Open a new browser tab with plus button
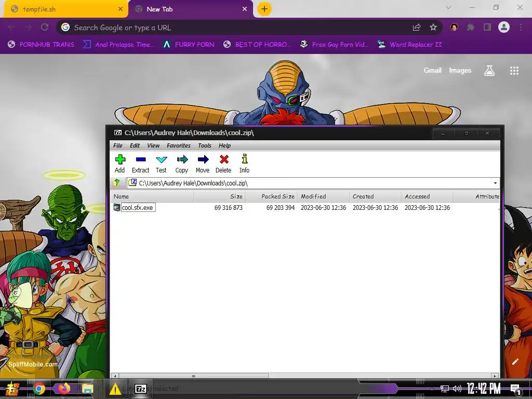532x399 pixels. (x=264, y=9)
